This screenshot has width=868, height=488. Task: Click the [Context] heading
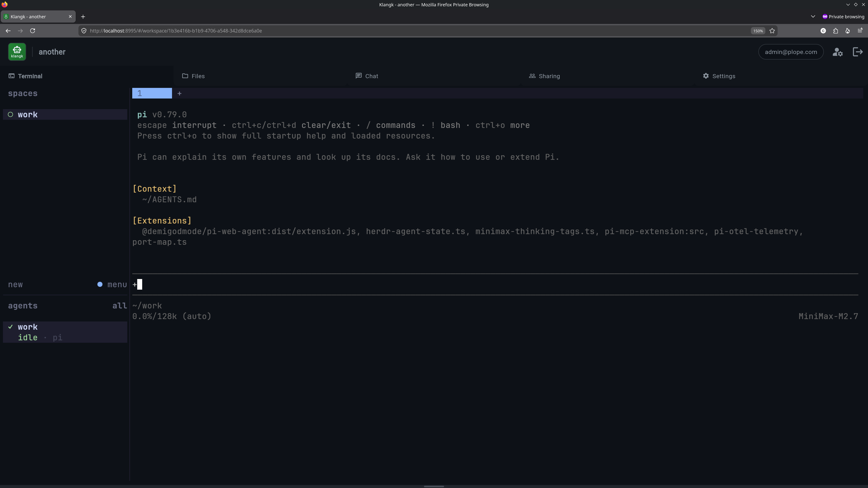pos(155,189)
